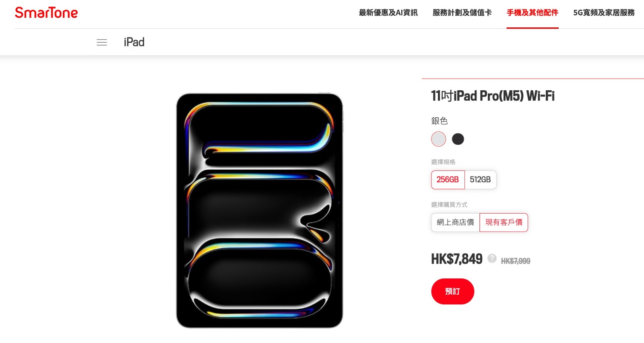Click the HK$7,849 current price

click(456, 259)
